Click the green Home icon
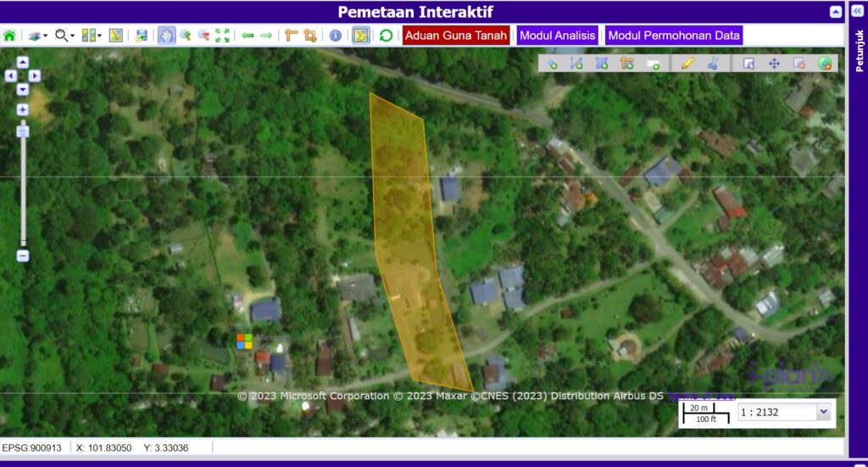Image resolution: width=868 pixels, height=467 pixels. click(9, 36)
